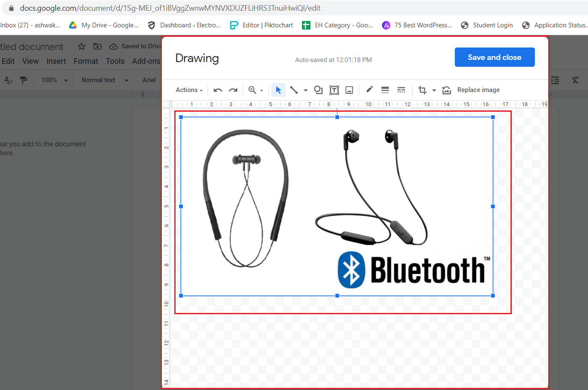Screen dimensions: 588x390
Task: Click the Insert image icon
Action: click(x=349, y=90)
